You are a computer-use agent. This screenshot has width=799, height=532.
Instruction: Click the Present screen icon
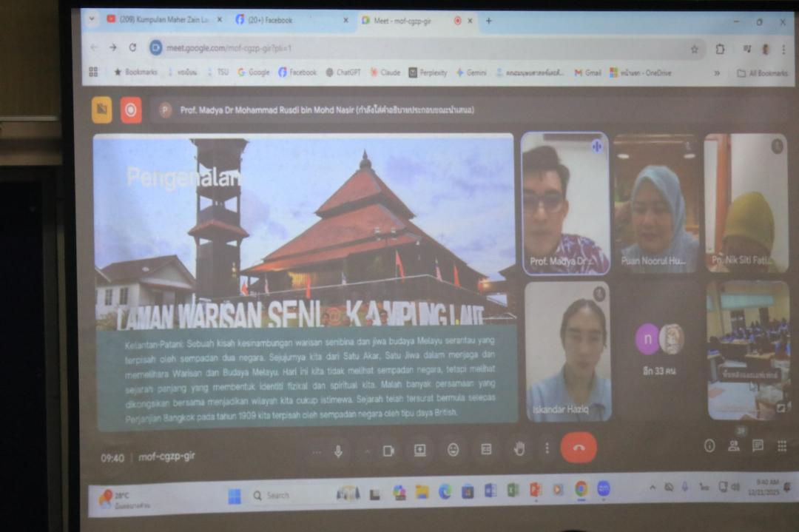coord(419,450)
